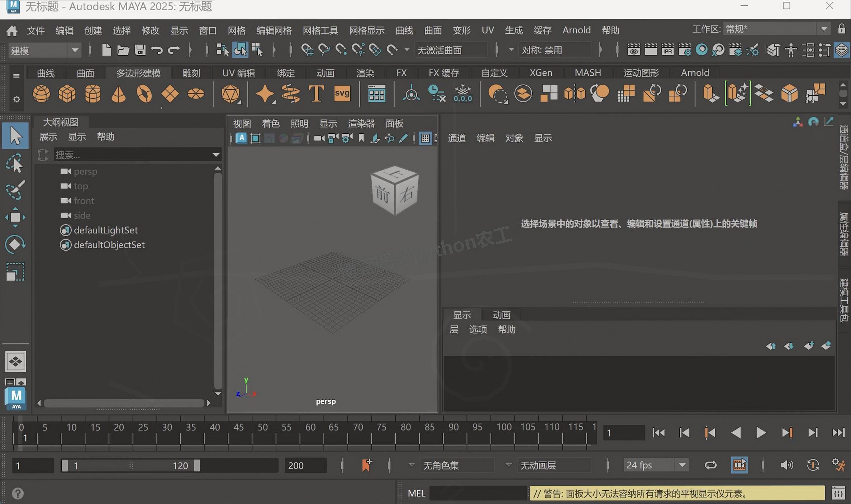
Task: Open the 24 fps playback speed dropdown
Action: [x=682, y=465]
